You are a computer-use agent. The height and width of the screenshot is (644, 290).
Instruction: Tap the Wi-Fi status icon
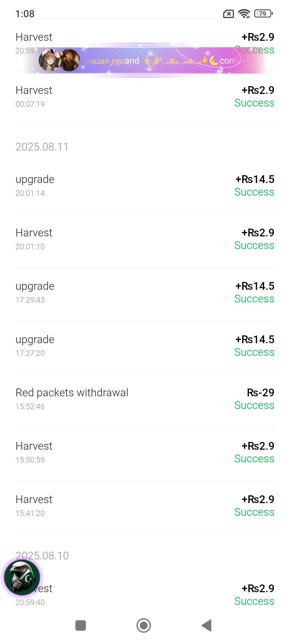(x=244, y=13)
